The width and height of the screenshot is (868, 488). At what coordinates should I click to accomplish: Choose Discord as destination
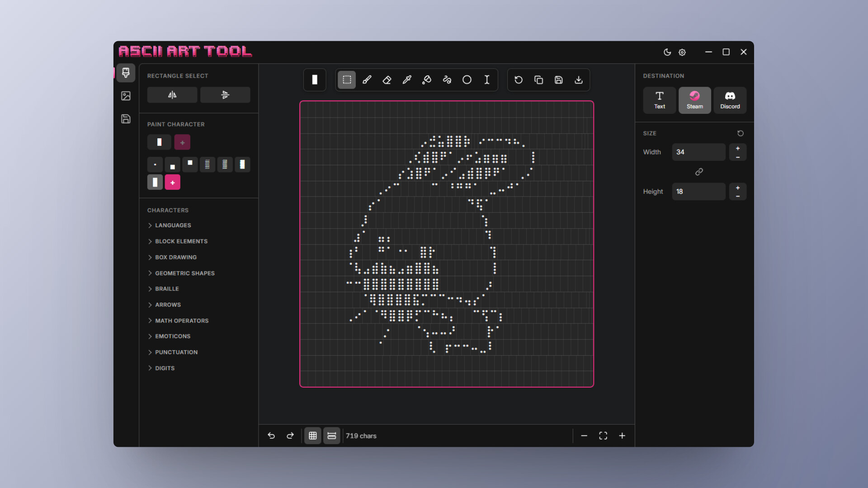[x=730, y=100]
